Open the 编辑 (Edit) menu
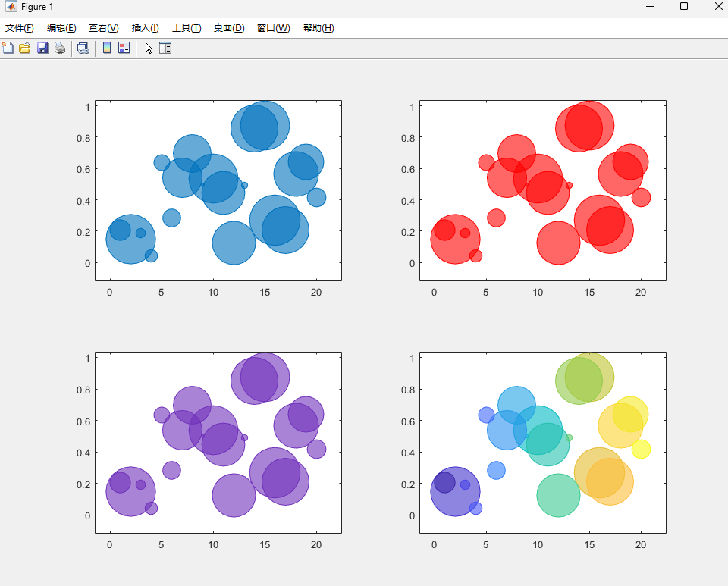Screen dimensions: 728x586 point(62,28)
